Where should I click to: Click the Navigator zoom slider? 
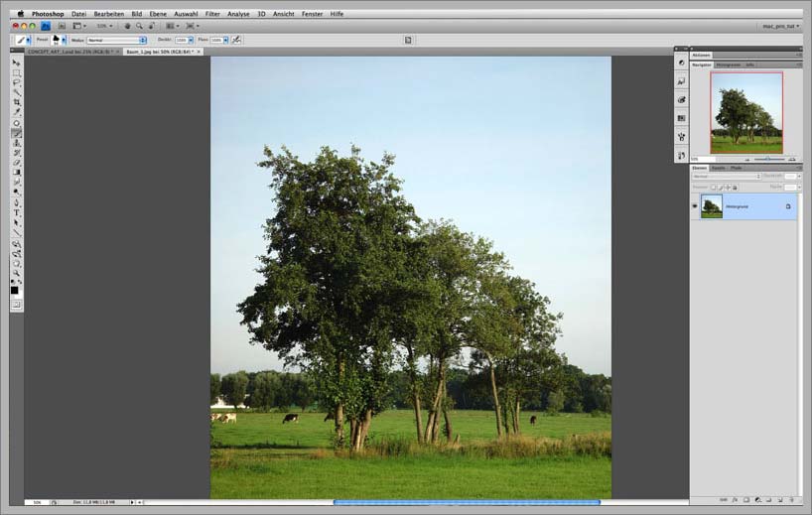click(769, 160)
